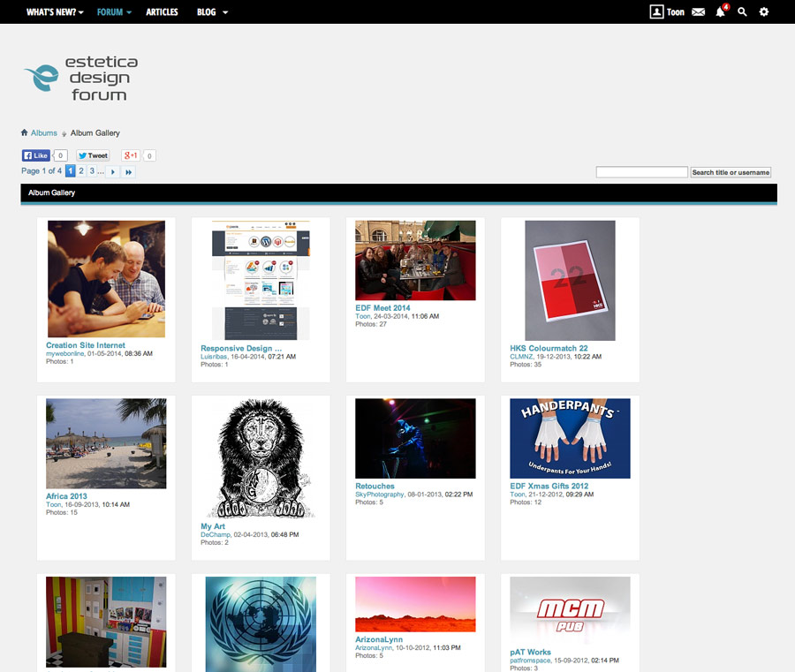This screenshot has width=795, height=672.
Task: Open the colorful room album thumbnail
Action: 106,622
